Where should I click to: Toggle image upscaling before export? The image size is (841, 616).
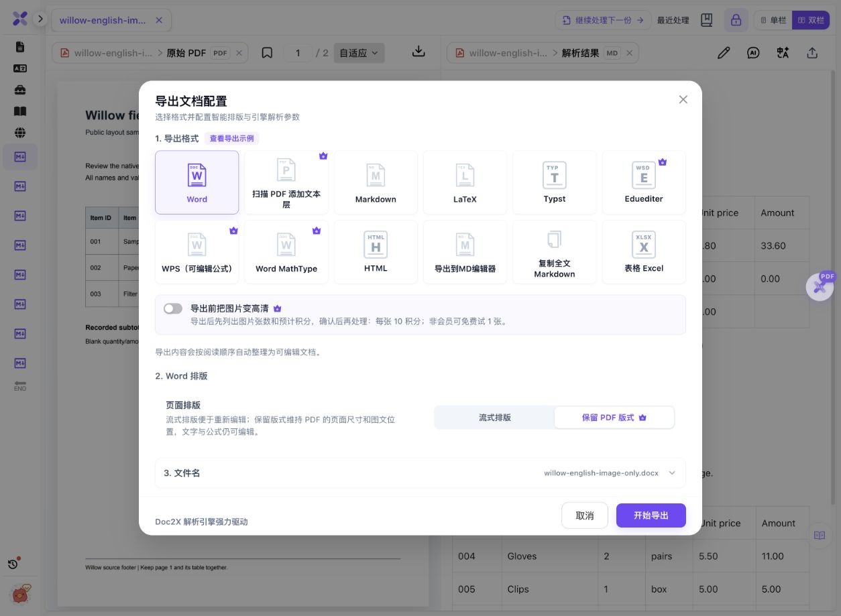173,308
